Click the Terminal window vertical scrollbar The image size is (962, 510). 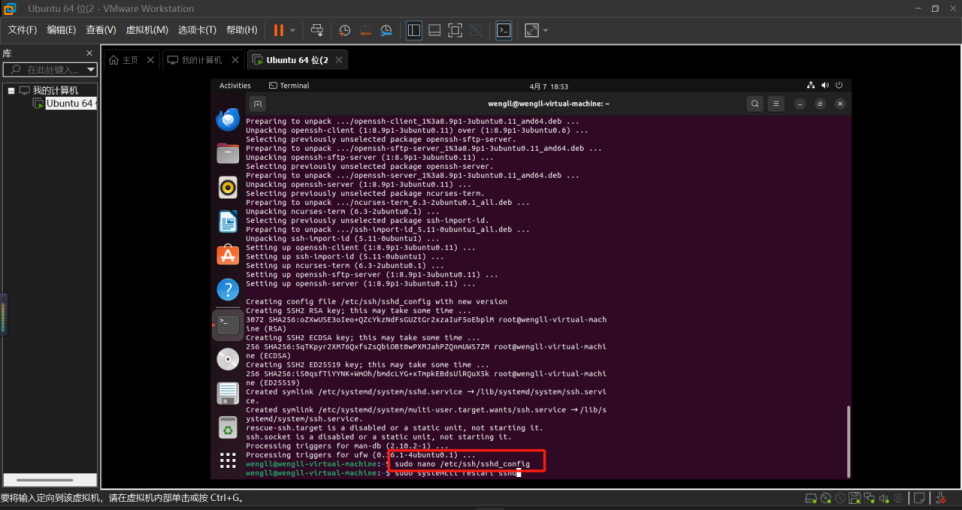pos(848,439)
